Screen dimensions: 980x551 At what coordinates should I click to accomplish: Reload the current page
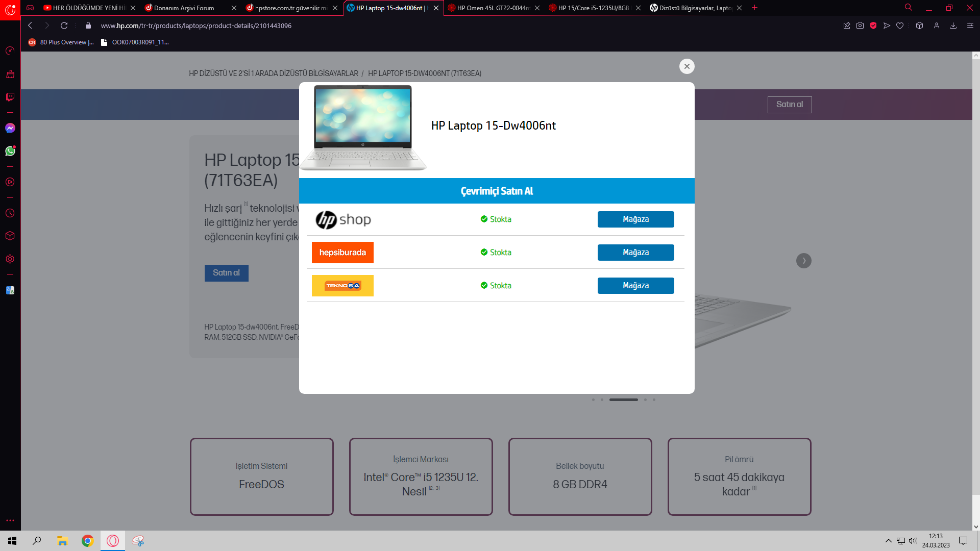point(64,26)
